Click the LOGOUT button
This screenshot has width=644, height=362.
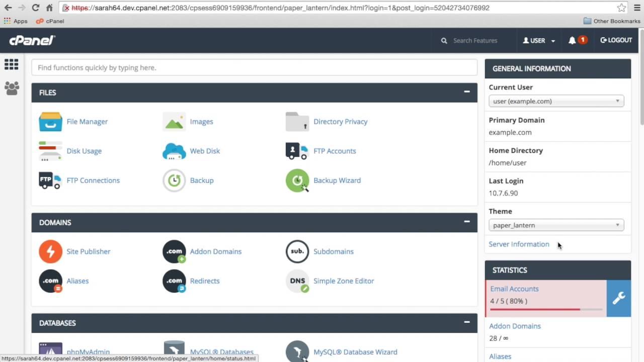[x=616, y=40]
